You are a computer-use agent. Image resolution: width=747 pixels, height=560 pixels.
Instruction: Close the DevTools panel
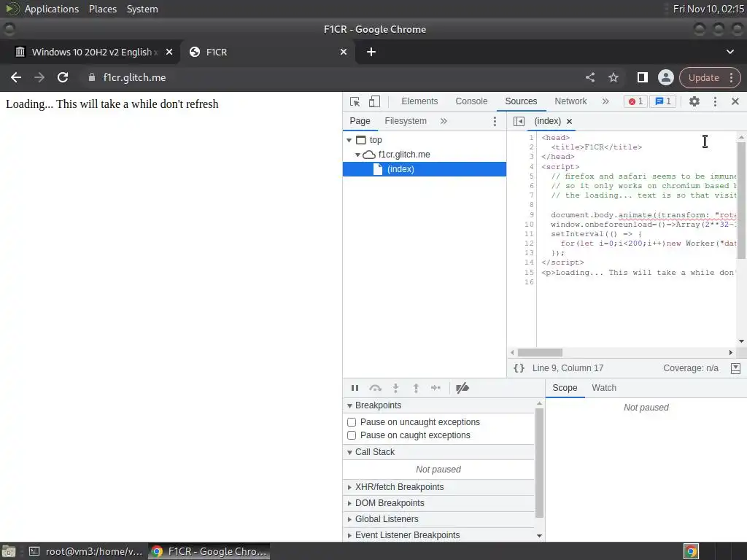735,101
